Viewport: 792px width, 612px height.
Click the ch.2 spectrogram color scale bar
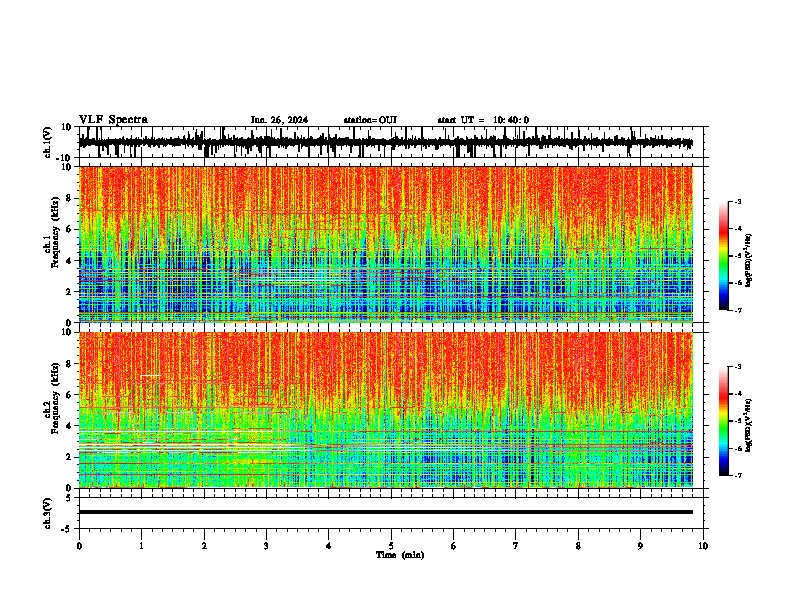[723, 421]
